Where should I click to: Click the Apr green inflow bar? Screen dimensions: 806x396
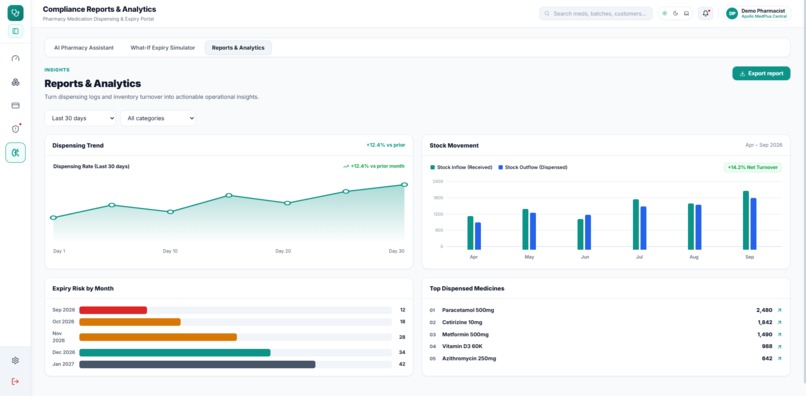tap(470, 233)
